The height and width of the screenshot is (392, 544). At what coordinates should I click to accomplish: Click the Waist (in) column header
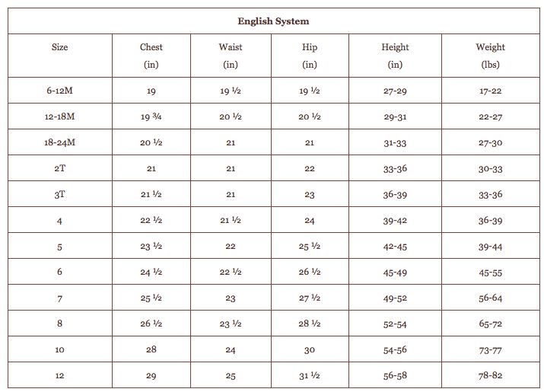(x=231, y=55)
